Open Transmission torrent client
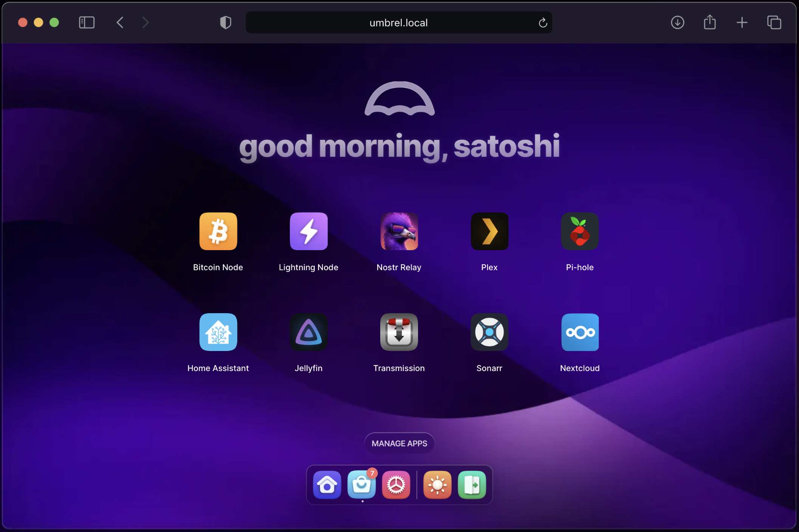The height and width of the screenshot is (532, 799). click(x=399, y=332)
